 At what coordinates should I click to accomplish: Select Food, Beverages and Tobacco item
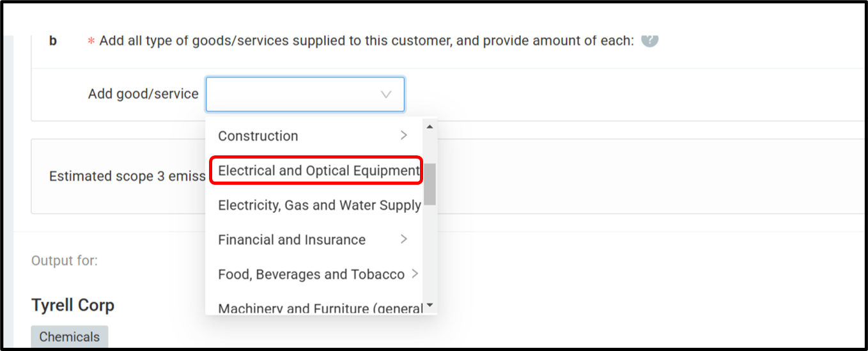311,274
